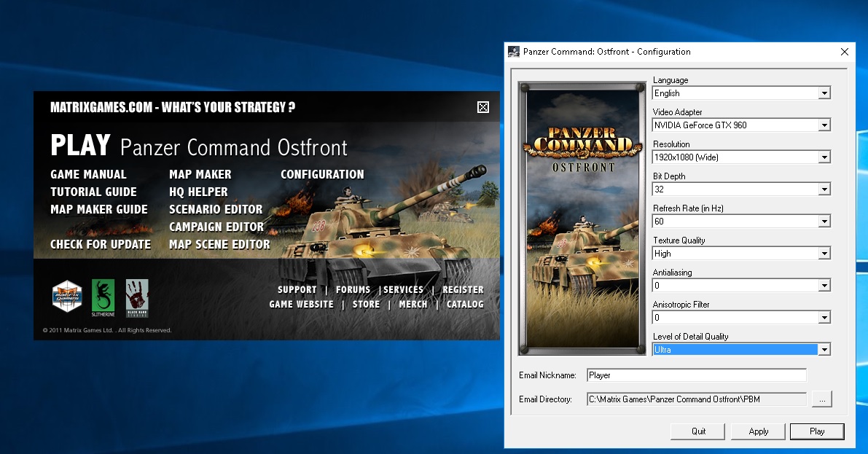Click the Panzer Command Ostfront banner image
The image size is (868, 454).
(x=582, y=219)
